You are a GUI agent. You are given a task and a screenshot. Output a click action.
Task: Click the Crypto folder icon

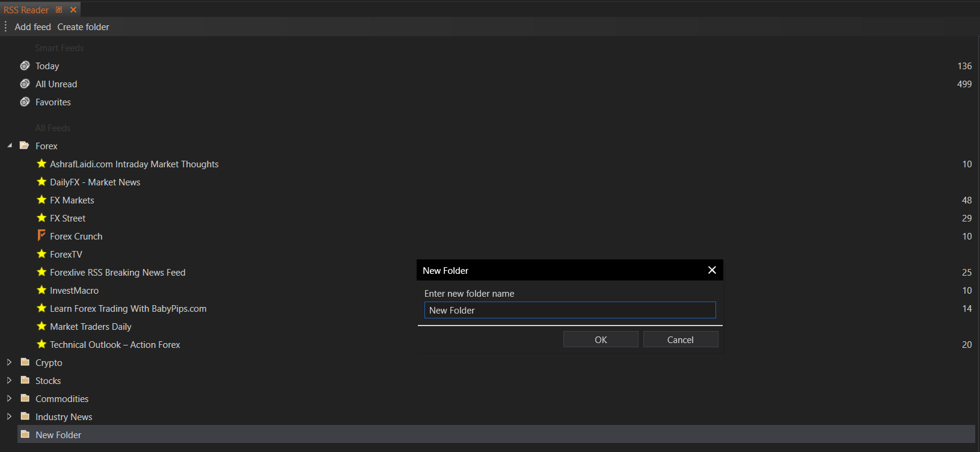(x=25, y=362)
